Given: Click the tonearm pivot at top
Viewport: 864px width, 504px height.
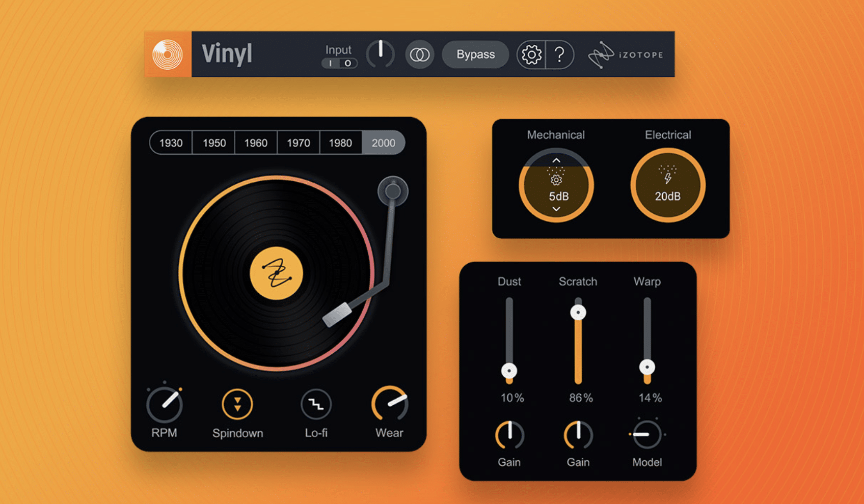Looking at the screenshot, I should click(393, 191).
